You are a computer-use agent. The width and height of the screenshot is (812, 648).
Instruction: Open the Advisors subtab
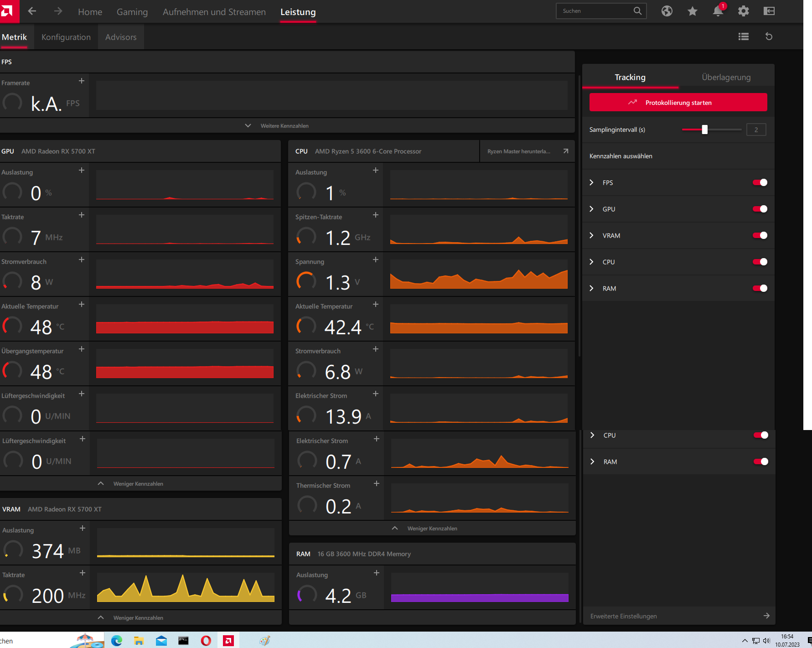[121, 37]
